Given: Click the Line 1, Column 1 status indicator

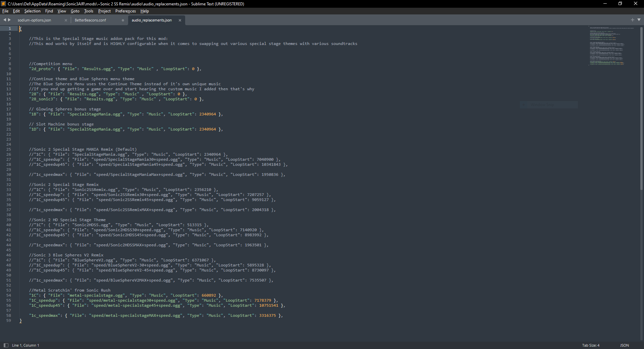Looking at the screenshot, I should tap(26, 345).
